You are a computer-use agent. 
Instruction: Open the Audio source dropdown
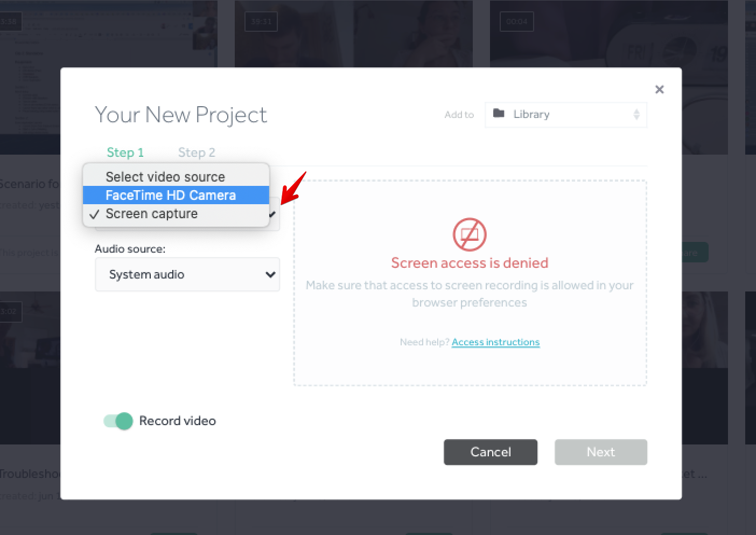tap(187, 275)
